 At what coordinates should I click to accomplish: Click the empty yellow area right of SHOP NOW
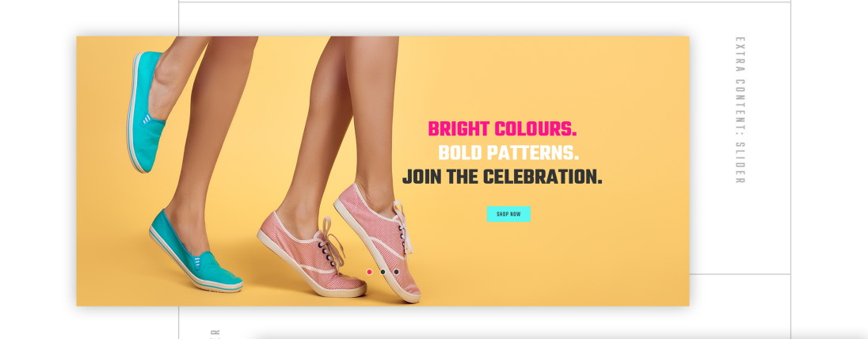click(x=609, y=214)
